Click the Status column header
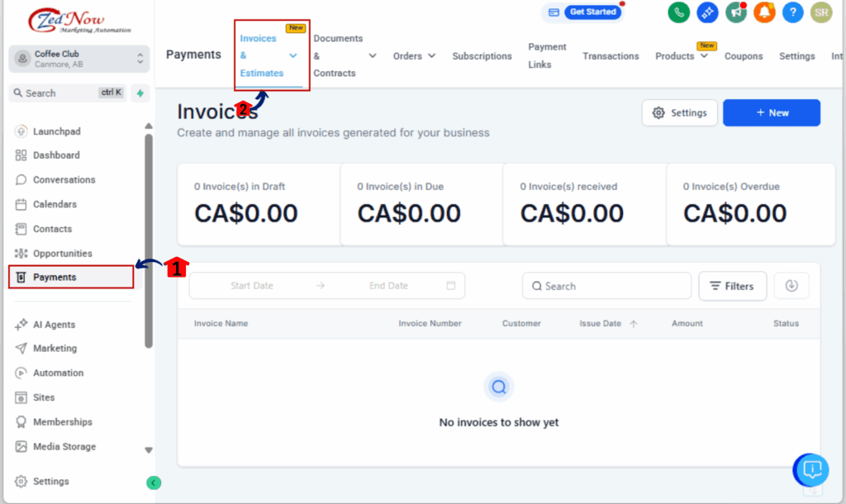Image resolution: width=846 pixels, height=504 pixels. click(786, 323)
